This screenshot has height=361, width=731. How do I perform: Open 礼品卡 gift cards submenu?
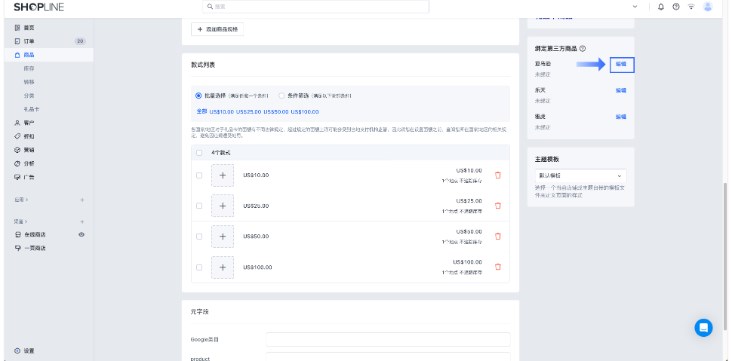(x=31, y=109)
